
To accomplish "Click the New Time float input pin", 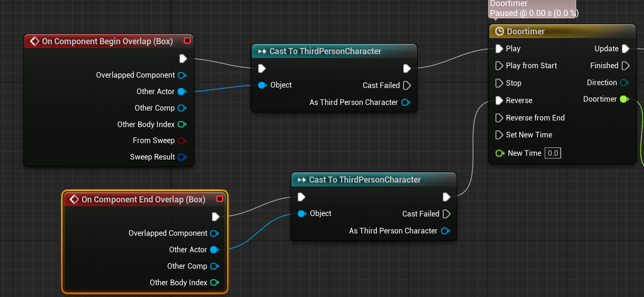I will click(500, 153).
